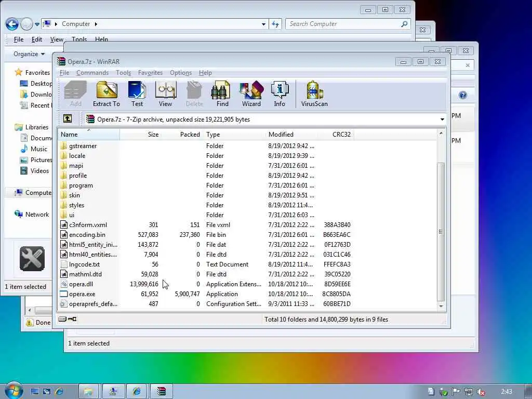Click the arrow after Computer in breadcrumb
Image resolution: width=532 pixels, height=399 pixels.
pos(96,24)
